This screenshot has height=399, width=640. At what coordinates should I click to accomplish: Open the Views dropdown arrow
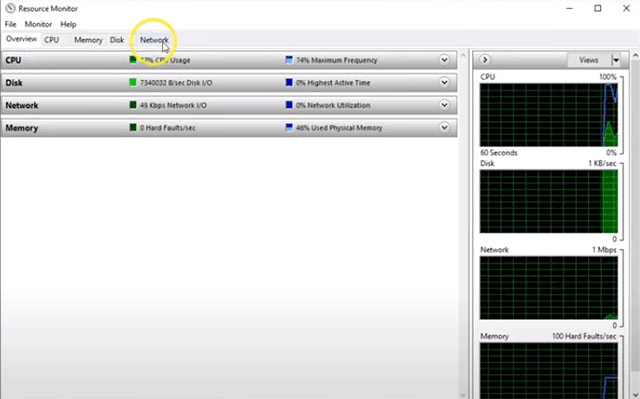[x=616, y=60]
